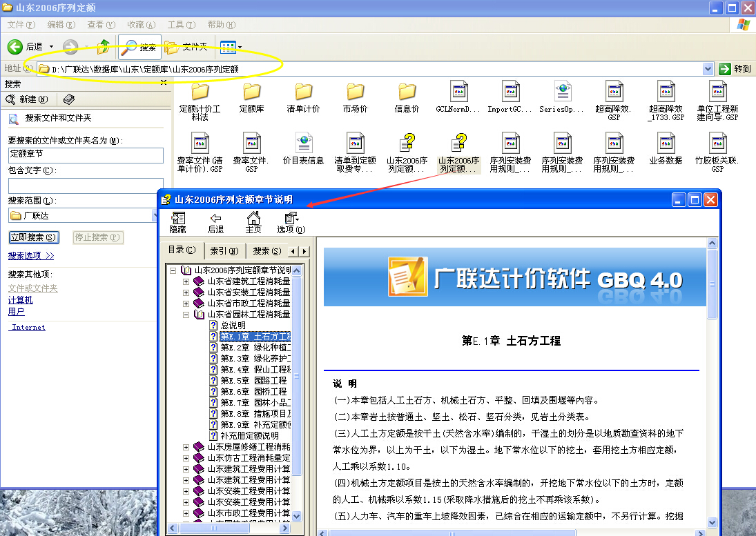Open the 定额库 folder
This screenshot has width=756, height=536.
click(x=252, y=98)
